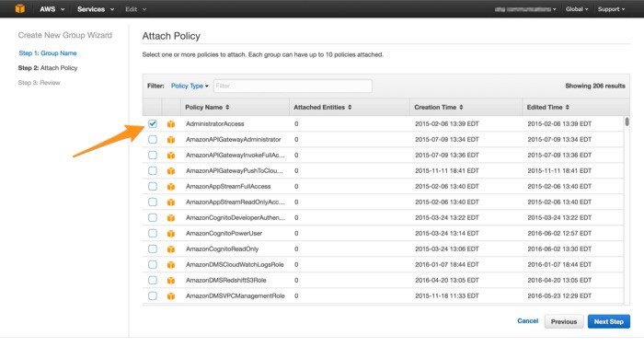Viewport: 644px width, 347px height.
Task: Check the AmazonAPIGatewayPushToClou... checkbox
Action: point(153,170)
